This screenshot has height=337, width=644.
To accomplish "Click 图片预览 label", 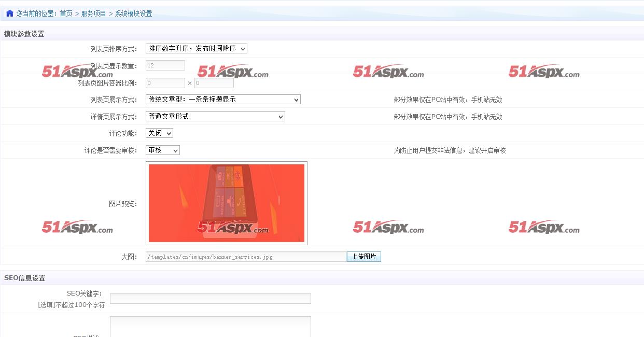I will click(x=123, y=204).
